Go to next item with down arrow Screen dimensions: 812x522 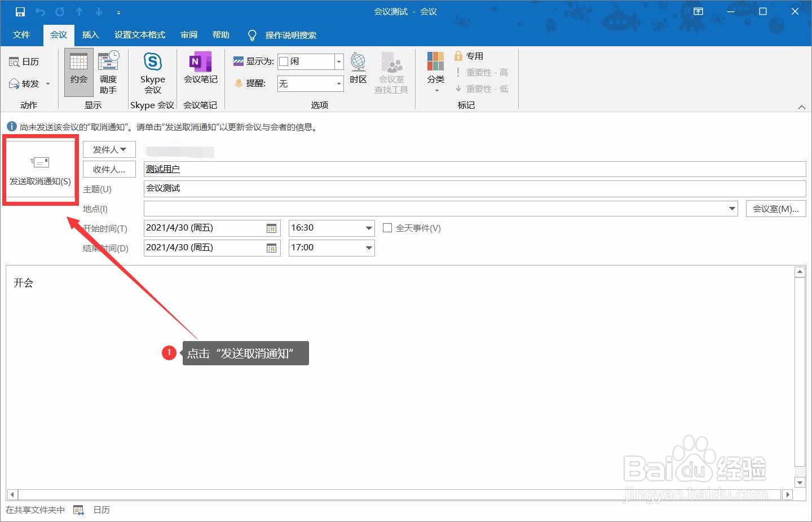click(x=99, y=11)
